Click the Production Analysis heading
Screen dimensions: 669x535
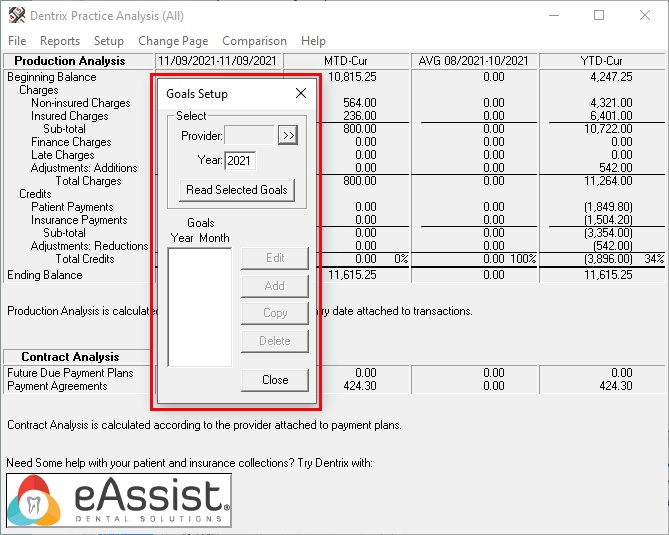coord(70,61)
